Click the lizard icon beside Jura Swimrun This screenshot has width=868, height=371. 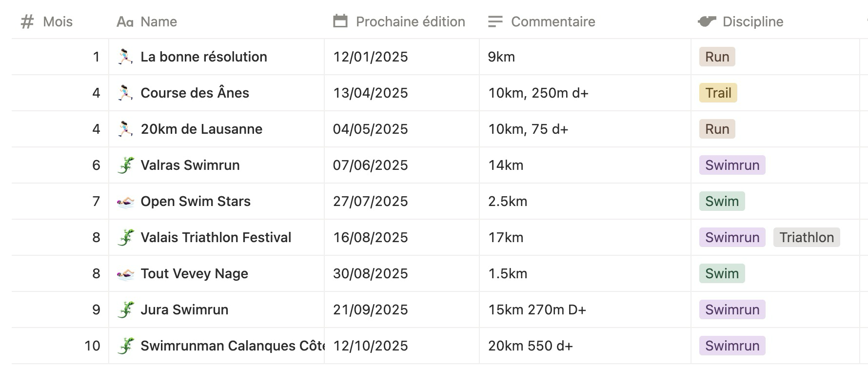point(125,310)
